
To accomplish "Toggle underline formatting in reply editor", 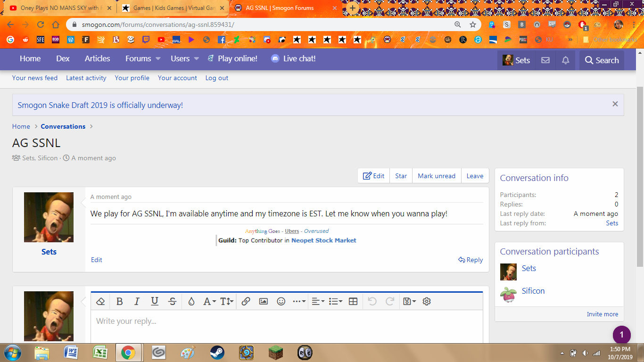I will (x=155, y=302).
